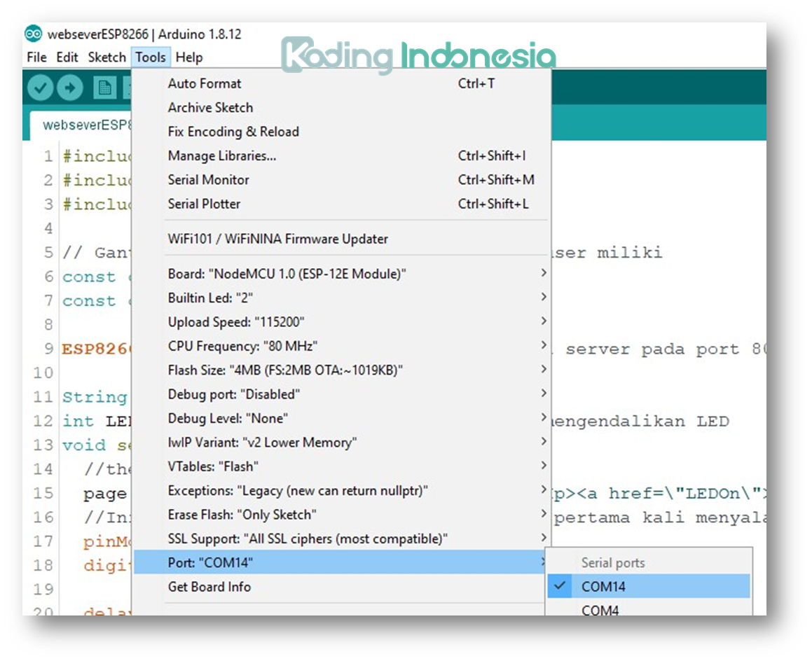Image resolution: width=812 pixels, height=661 pixels.
Task: Expand Upload Speed: "115200" submenu
Action: point(342,321)
